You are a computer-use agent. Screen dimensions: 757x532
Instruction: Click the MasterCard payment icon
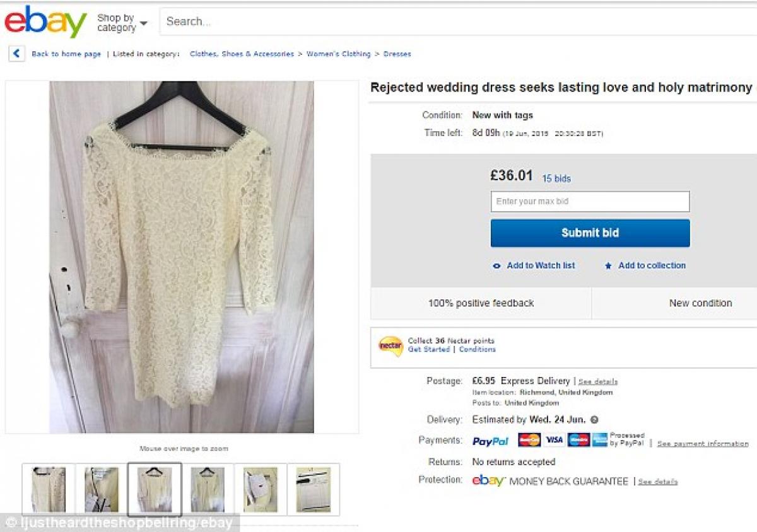click(529, 440)
